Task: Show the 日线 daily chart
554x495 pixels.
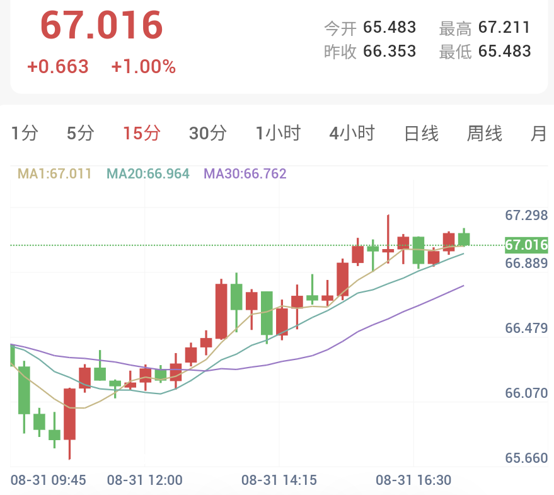Action: [x=421, y=134]
